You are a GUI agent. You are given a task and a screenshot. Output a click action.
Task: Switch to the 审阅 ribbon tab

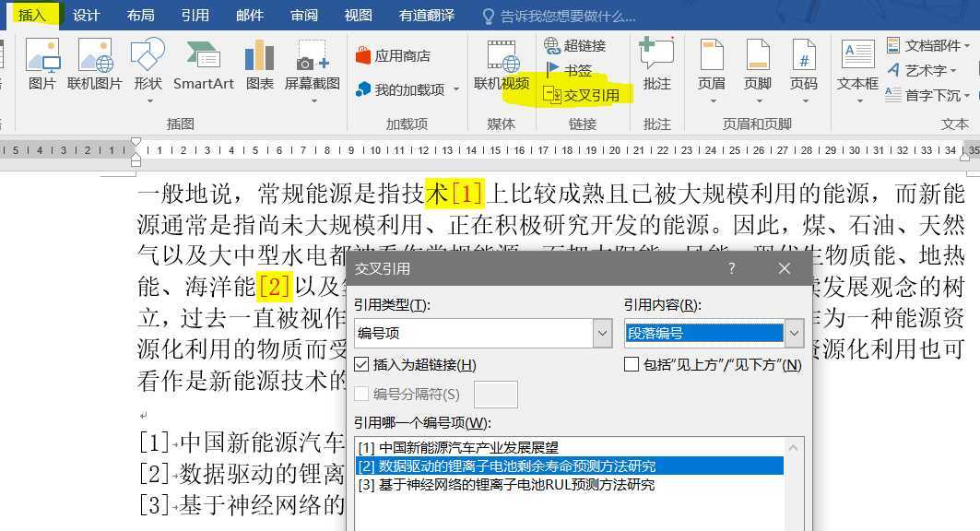tap(303, 15)
